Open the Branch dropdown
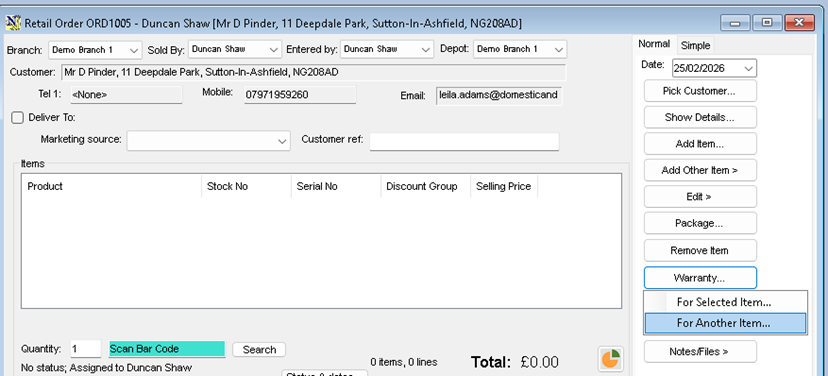 click(95, 50)
